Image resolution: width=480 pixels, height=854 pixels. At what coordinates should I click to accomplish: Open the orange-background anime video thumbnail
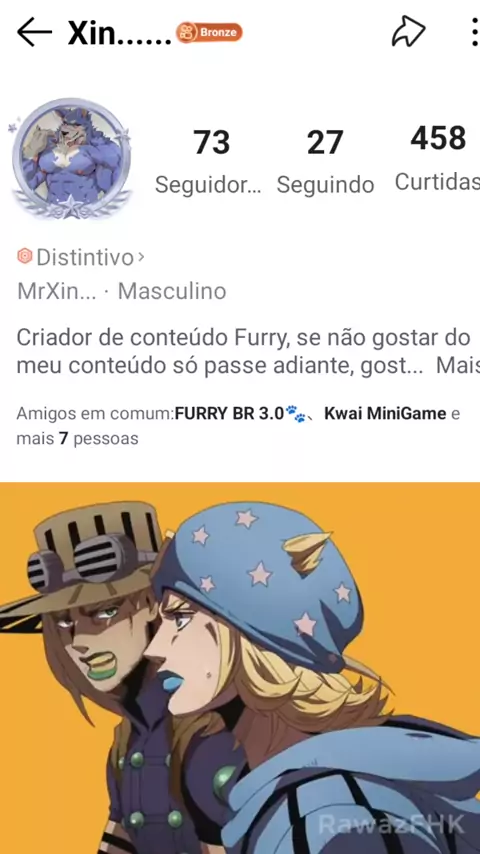click(x=240, y=668)
